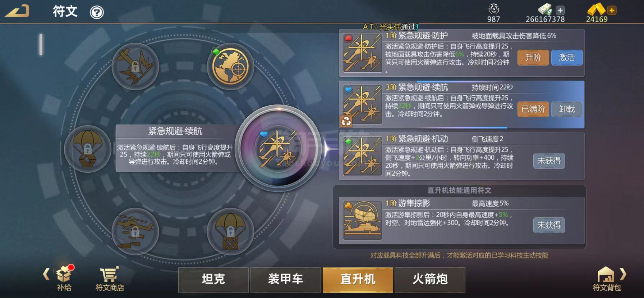
Task: Click 卸载 for 紧急规避·续航 rune
Action: coord(567,109)
